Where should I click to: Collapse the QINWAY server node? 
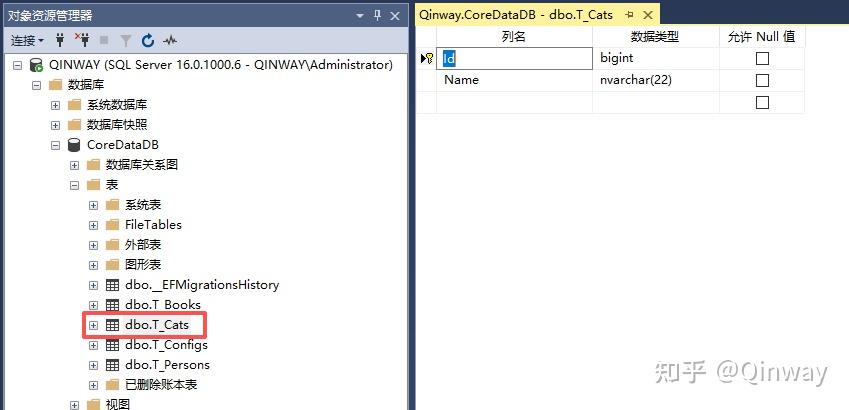[x=17, y=65]
